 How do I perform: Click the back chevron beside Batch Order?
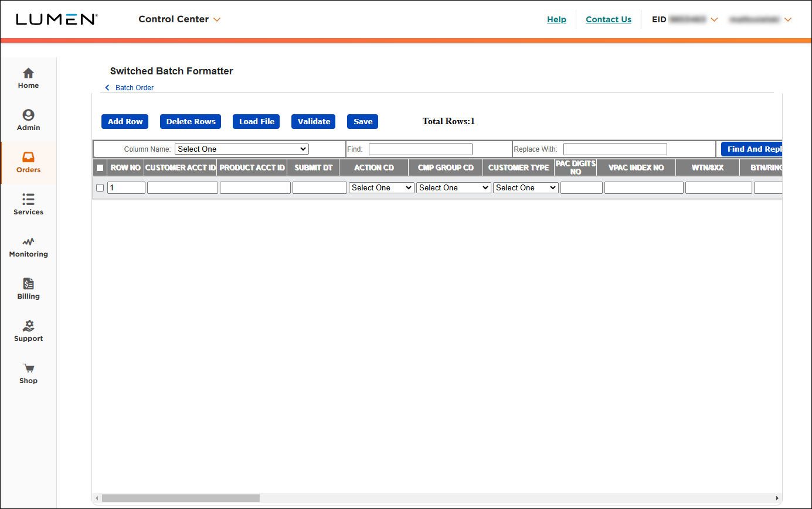pos(107,88)
